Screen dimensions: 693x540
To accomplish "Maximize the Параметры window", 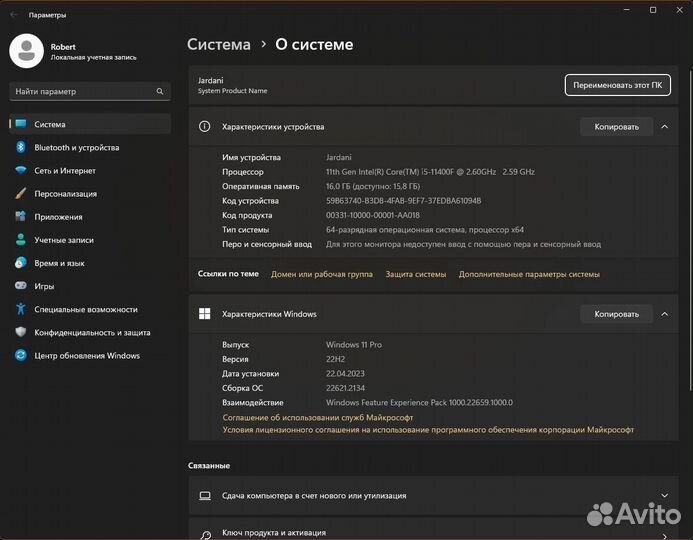I will [653, 10].
